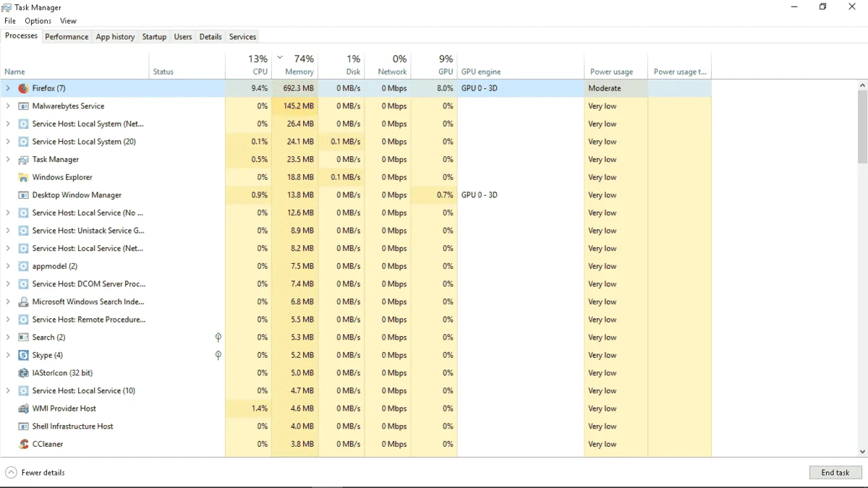This screenshot has height=488, width=868.
Task: Click the CCleaner process icon
Action: [23, 444]
